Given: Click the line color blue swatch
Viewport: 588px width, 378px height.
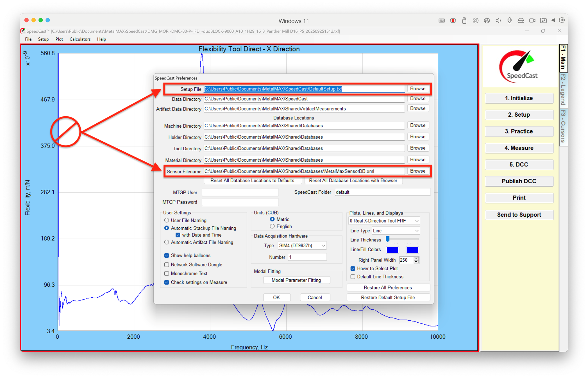Looking at the screenshot, I should [x=392, y=250].
